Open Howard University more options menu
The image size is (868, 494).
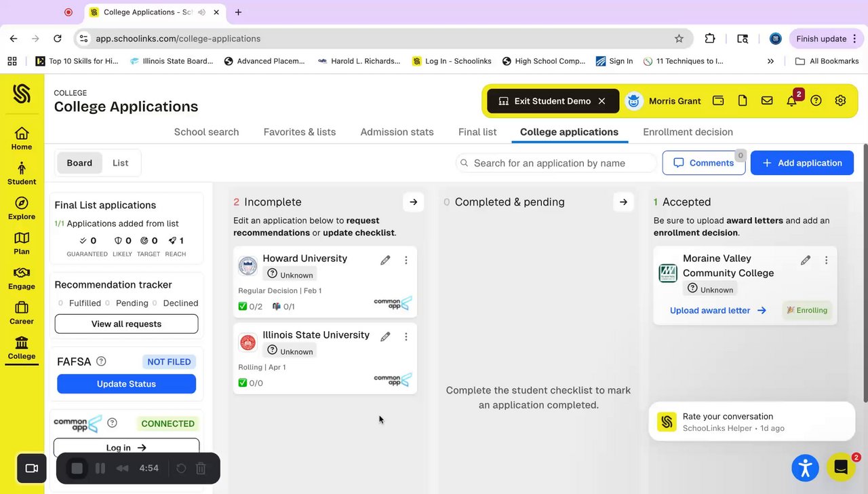pos(406,260)
